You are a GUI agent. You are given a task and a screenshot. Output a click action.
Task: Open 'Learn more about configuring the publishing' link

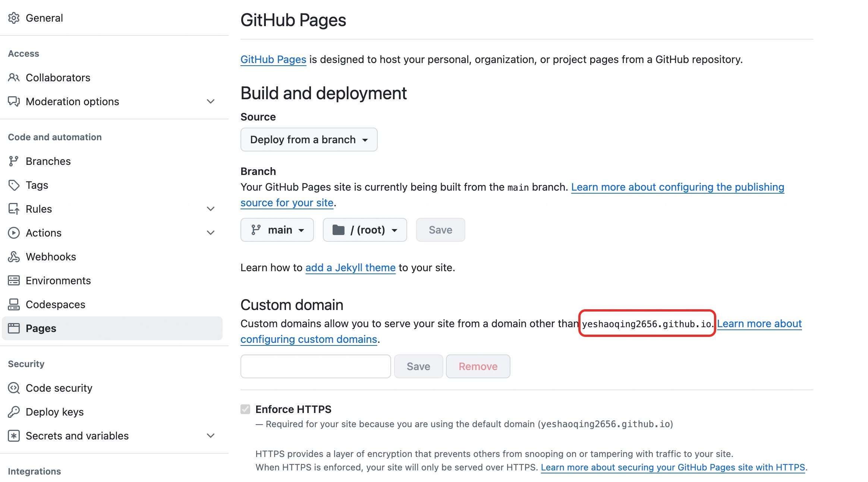point(677,187)
